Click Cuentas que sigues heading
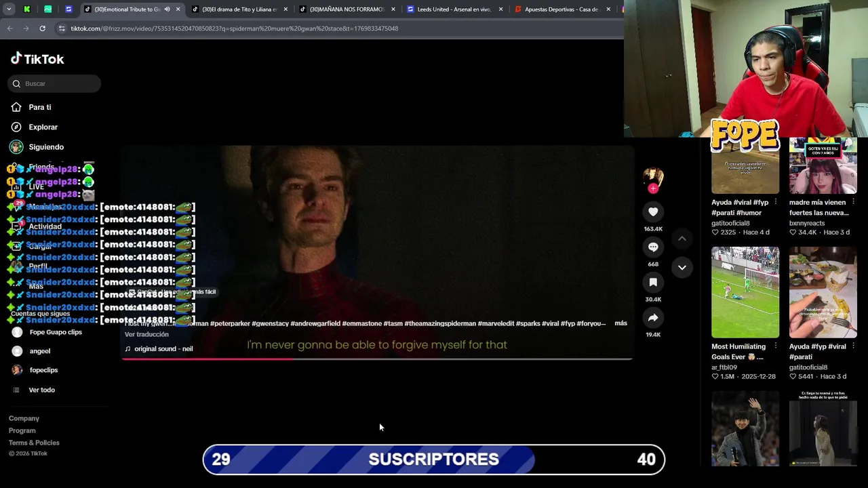Image resolution: width=868 pixels, height=488 pixels. point(40,314)
